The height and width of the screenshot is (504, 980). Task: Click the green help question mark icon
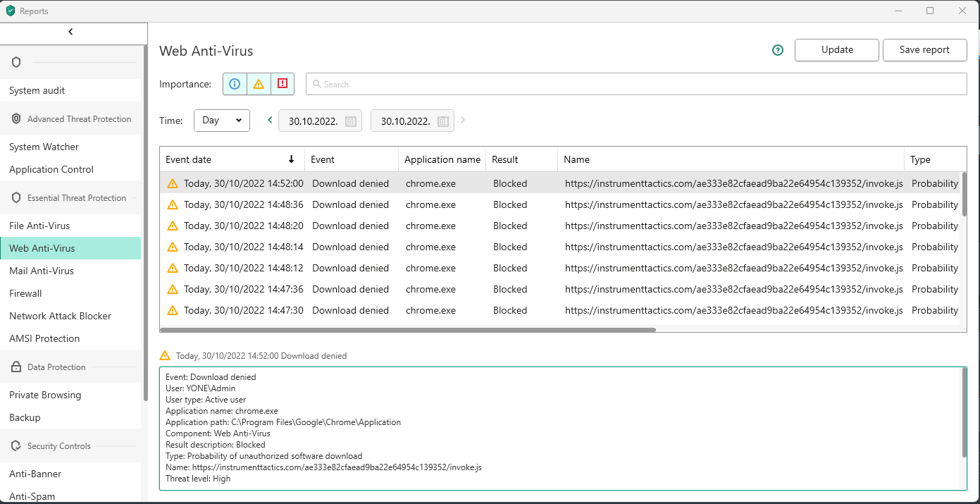(x=778, y=50)
